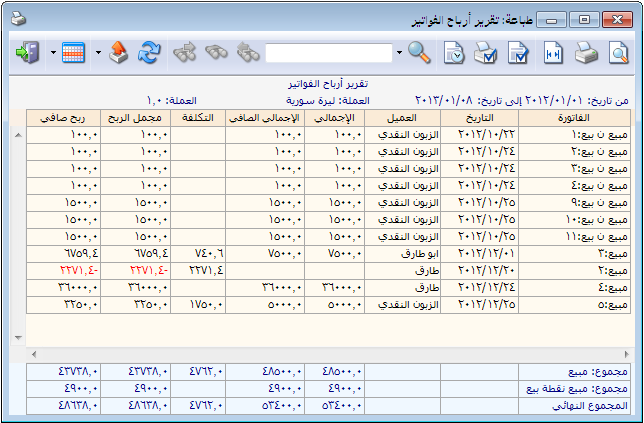The height and width of the screenshot is (423, 644).
Task: Select invoice cell مبيع:٣
Action: tap(574, 254)
